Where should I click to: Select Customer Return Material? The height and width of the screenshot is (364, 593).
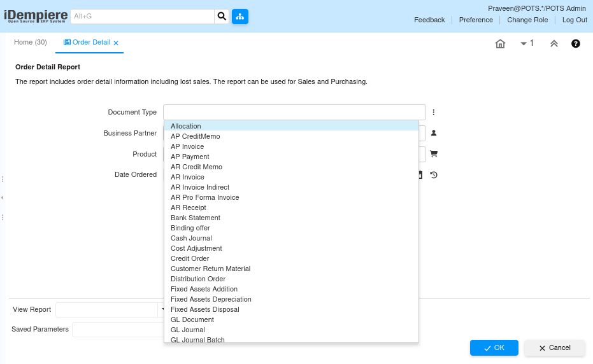tap(291, 269)
